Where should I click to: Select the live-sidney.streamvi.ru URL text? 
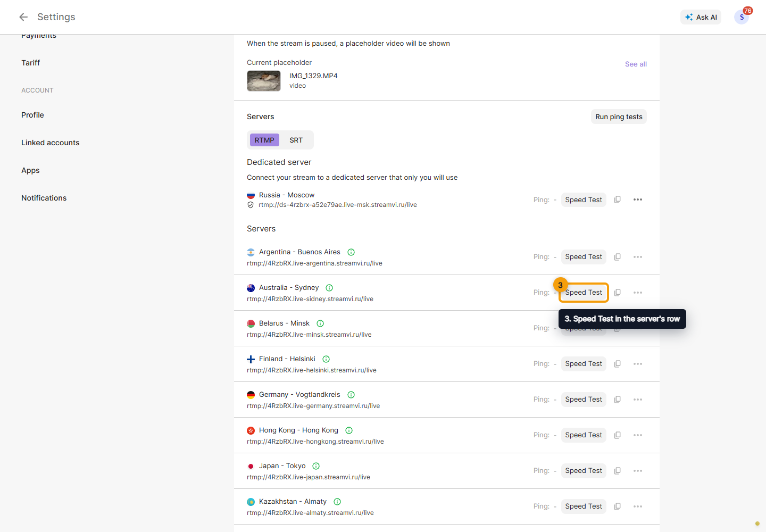[x=310, y=299]
